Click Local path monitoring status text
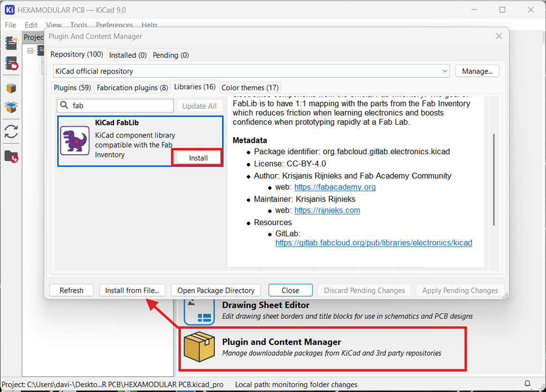546x392 pixels. (x=296, y=384)
